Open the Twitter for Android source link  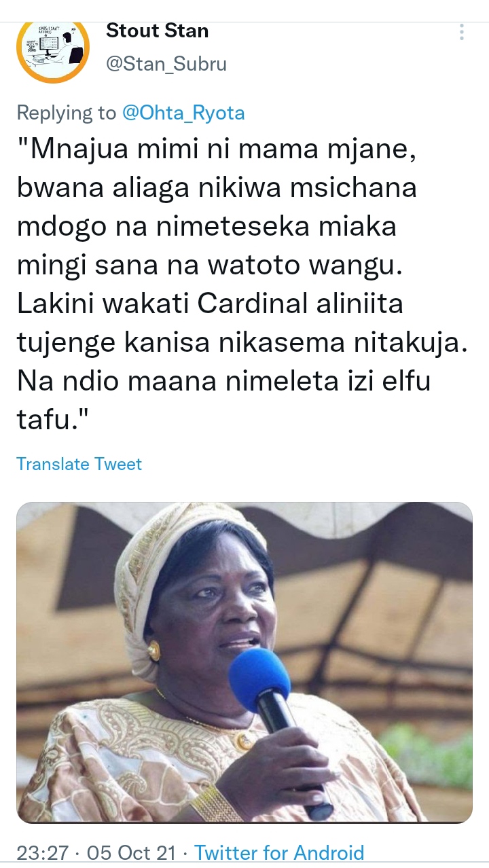click(279, 853)
